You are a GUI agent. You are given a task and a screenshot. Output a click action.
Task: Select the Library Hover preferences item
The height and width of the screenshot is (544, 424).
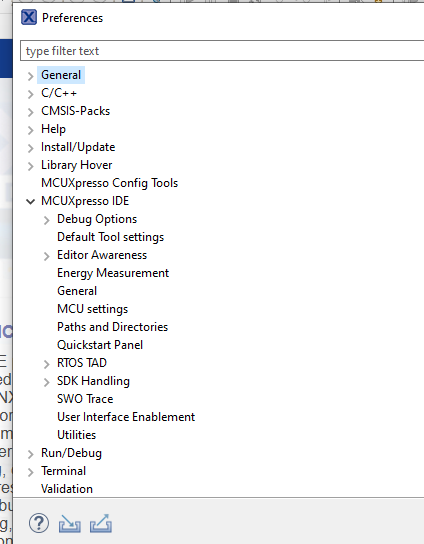[x=77, y=165]
